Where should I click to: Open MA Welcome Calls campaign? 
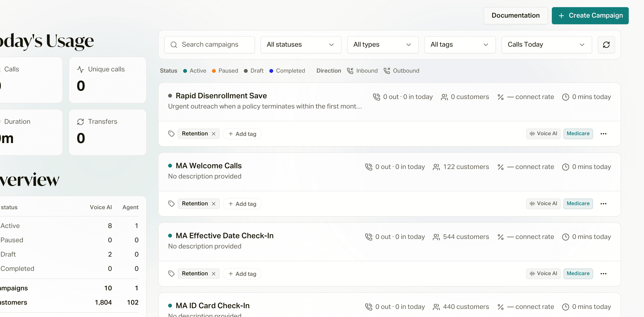point(208,166)
